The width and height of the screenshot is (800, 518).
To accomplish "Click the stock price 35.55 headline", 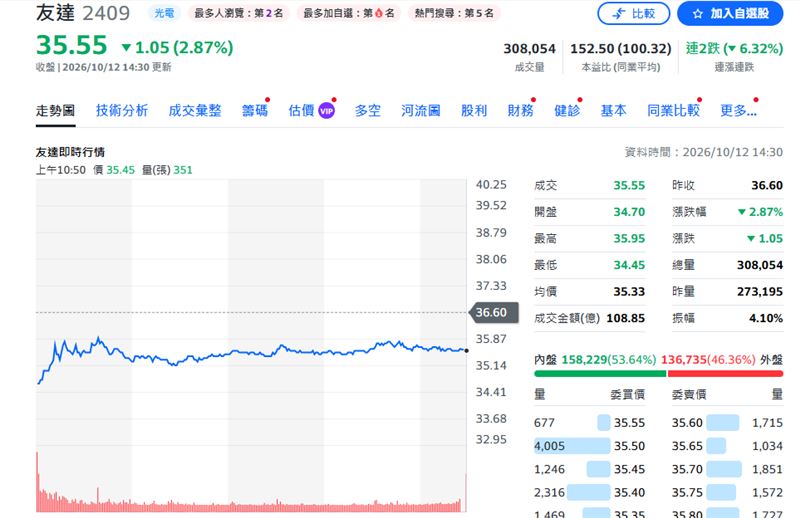I will [x=71, y=45].
